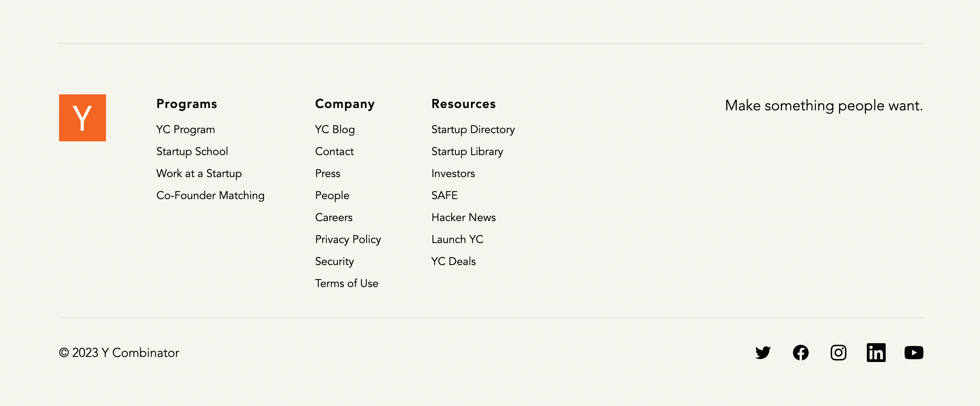
Task: Click the YC Deals link
Action: click(453, 262)
